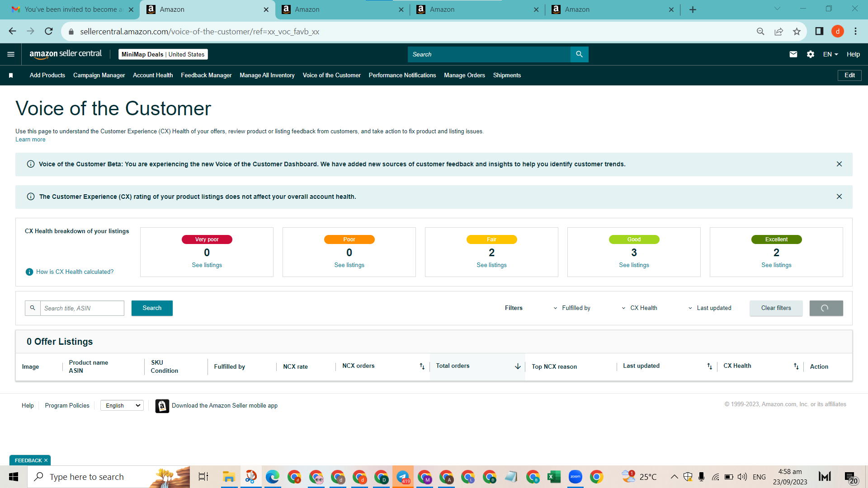Viewport: 868px width, 488px height.
Task: See listings under Fair
Action: 491,265
